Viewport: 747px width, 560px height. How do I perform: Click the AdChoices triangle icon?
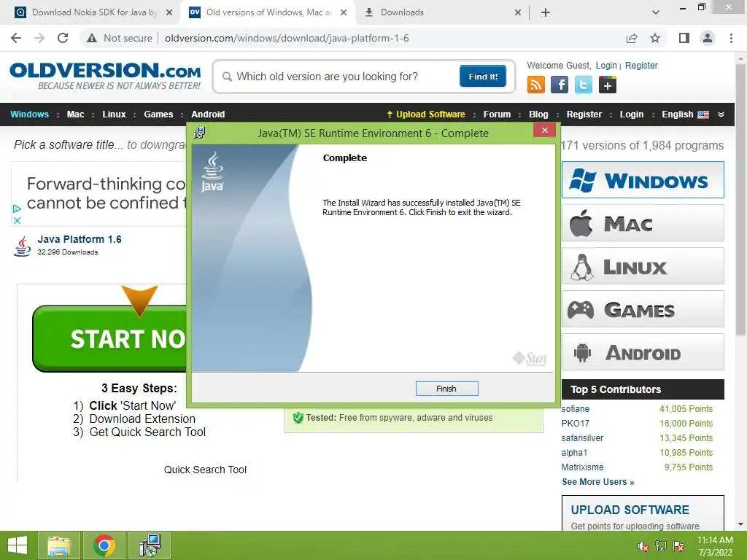(x=17, y=209)
